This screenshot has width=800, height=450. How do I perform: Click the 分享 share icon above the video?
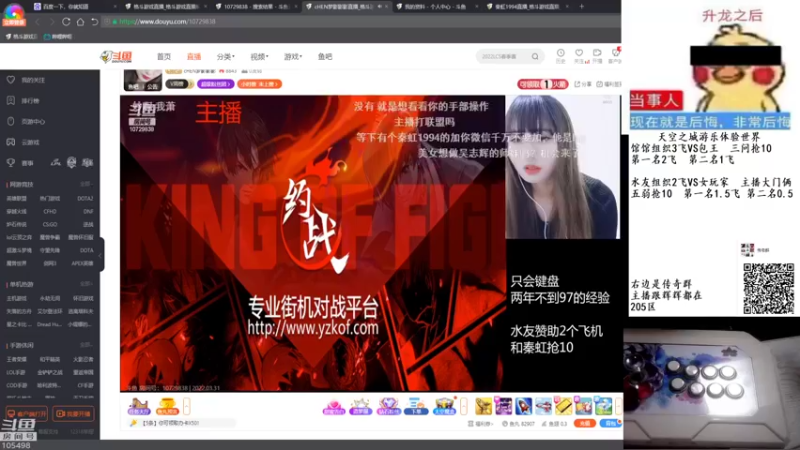click(583, 84)
